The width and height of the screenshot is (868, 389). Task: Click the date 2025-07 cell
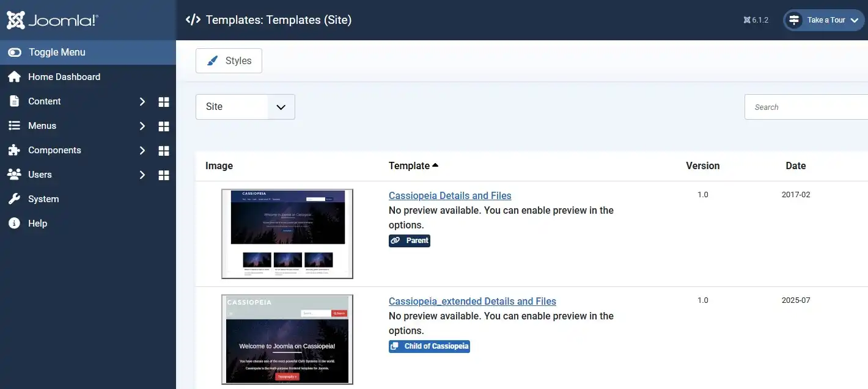point(796,300)
